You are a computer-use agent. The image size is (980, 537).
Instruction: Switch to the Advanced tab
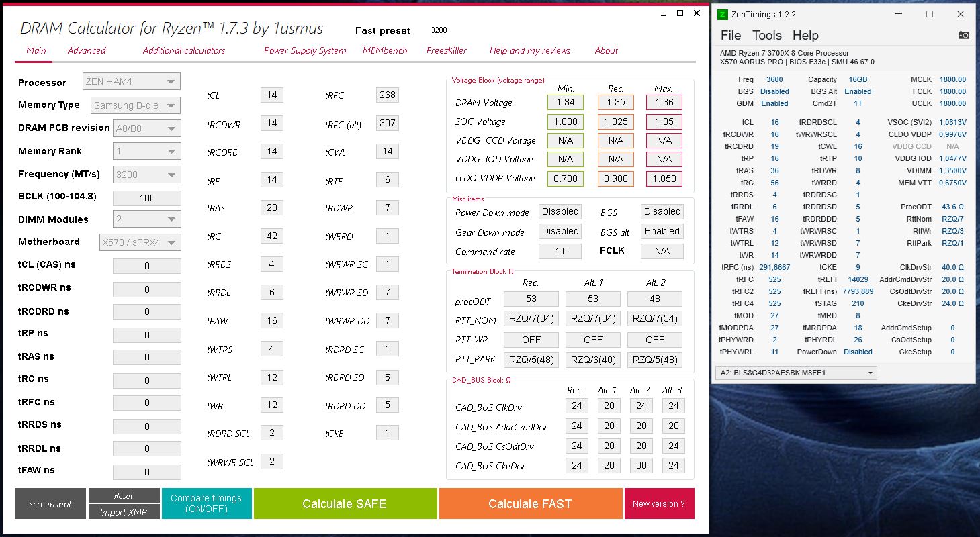87,50
